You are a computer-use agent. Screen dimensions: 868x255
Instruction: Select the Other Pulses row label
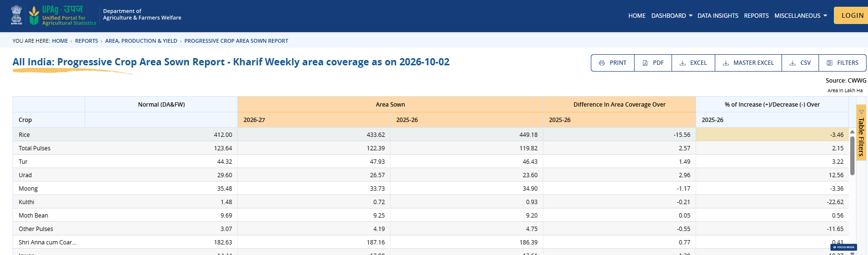point(36,229)
